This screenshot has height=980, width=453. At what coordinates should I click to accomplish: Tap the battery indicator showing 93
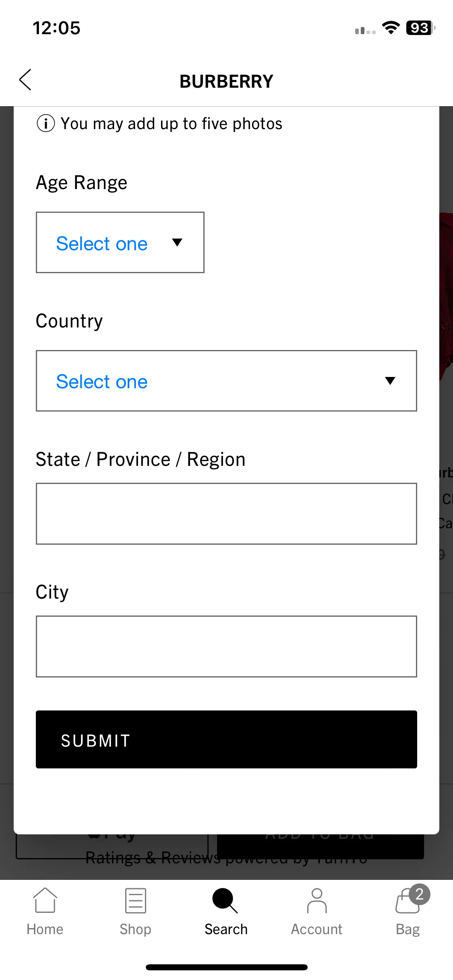421,28
